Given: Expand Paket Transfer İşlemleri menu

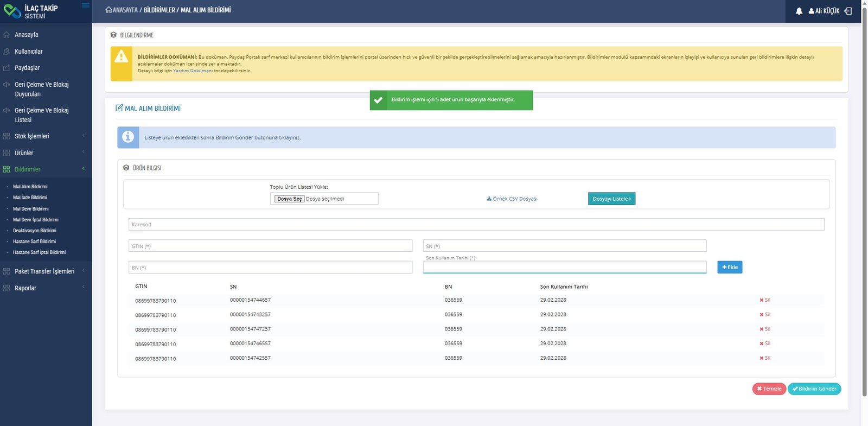Looking at the screenshot, I should (x=46, y=271).
